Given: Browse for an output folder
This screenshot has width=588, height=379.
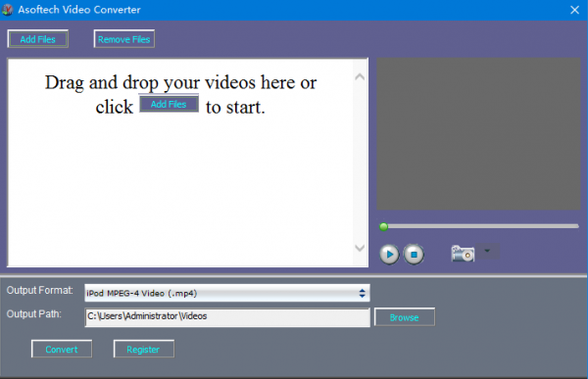Looking at the screenshot, I should (405, 317).
